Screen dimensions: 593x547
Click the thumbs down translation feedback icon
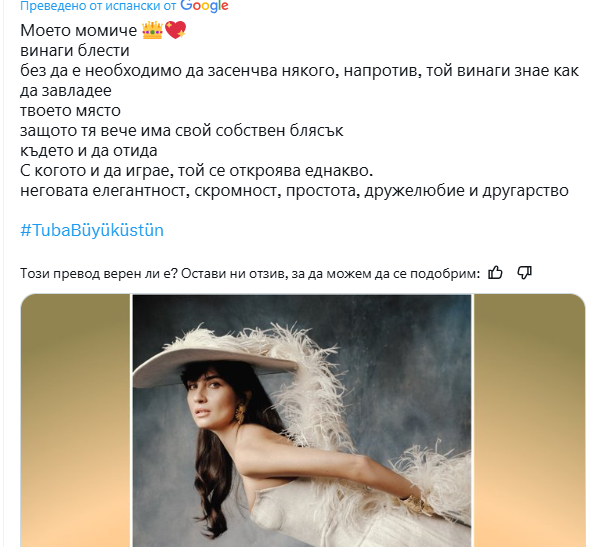pos(524,273)
